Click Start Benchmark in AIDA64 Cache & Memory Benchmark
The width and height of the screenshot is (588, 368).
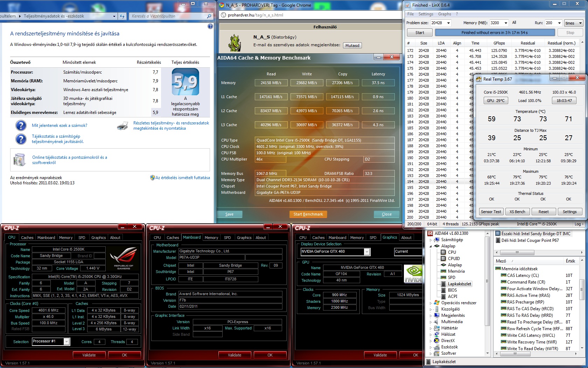coord(308,214)
